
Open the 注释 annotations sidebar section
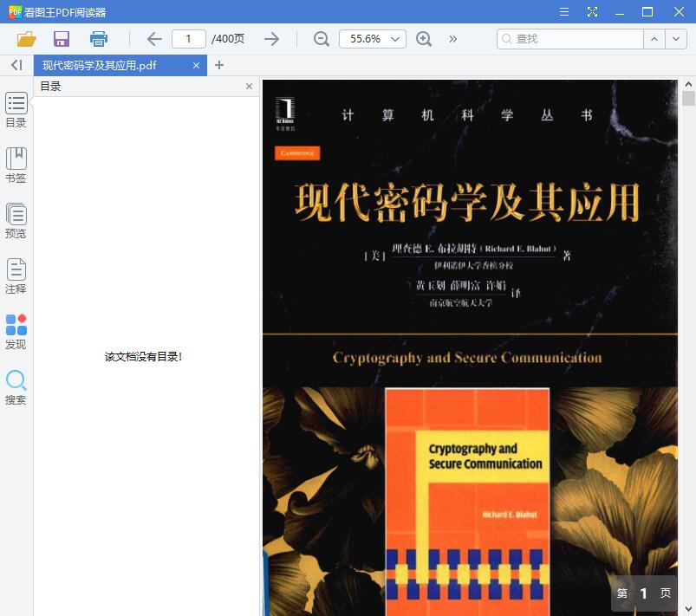16,276
